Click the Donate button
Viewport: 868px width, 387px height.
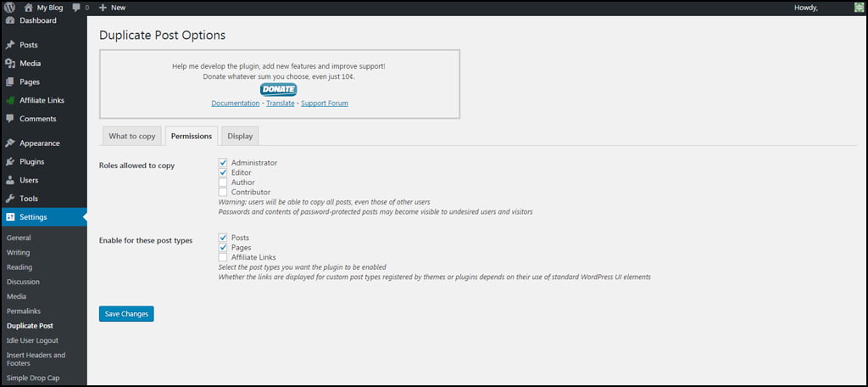(278, 89)
